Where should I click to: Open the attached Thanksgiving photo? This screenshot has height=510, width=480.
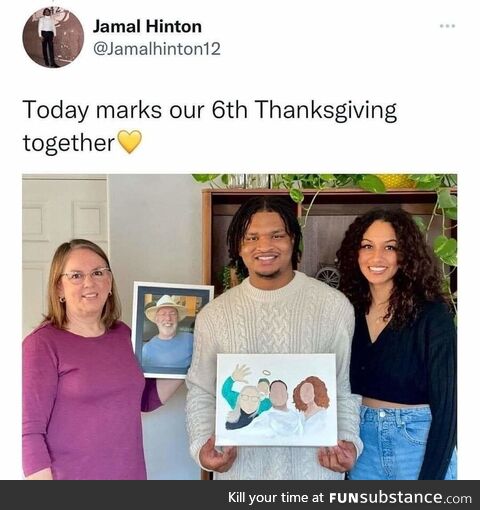point(240,327)
